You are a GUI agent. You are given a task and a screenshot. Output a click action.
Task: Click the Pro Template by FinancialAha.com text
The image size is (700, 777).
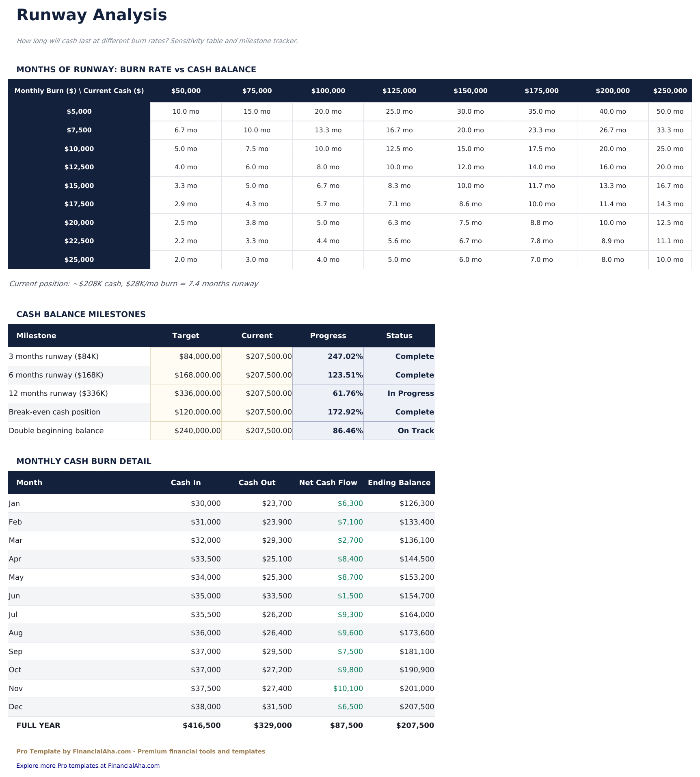pyautogui.click(x=141, y=751)
